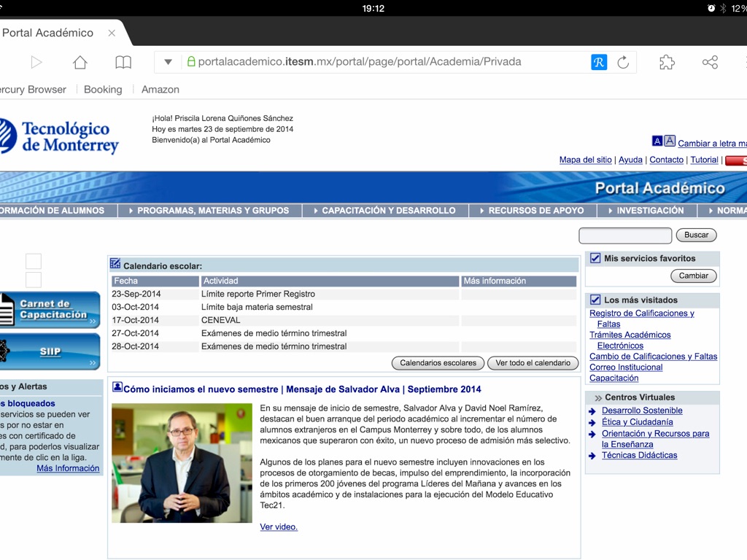
Task: Click the Ver todo el calendario button
Action: [533, 362]
